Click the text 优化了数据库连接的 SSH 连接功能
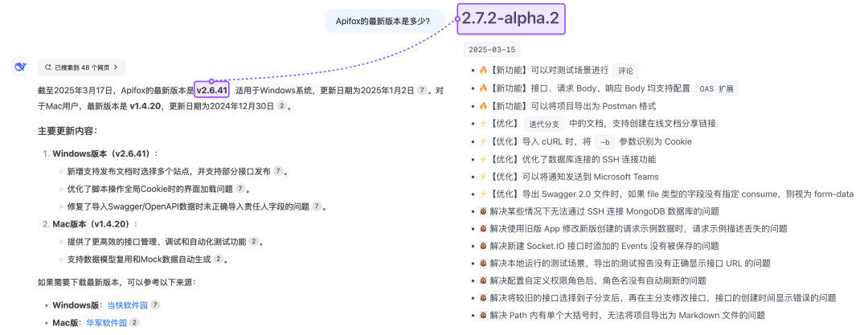Screen dimensions: 868x335 tap(589, 159)
